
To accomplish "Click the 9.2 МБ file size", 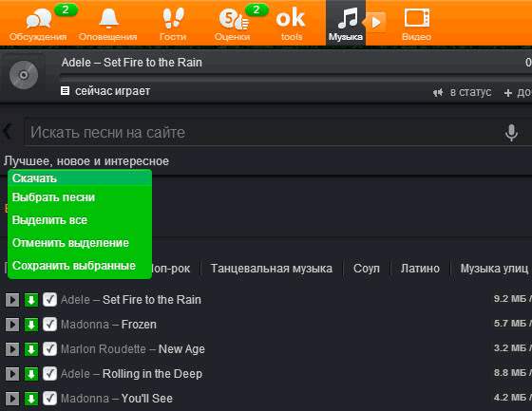I will [510, 299].
